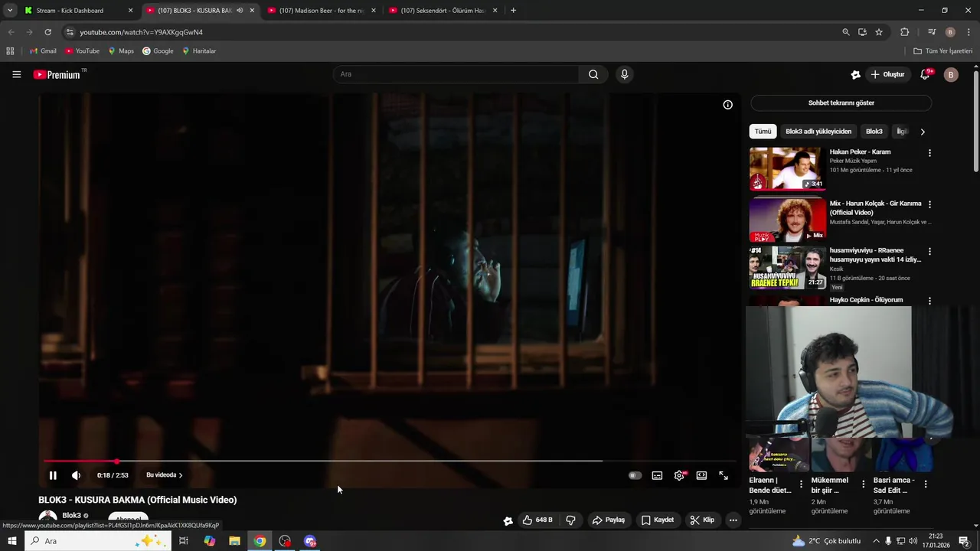Pause the video playback

[53, 475]
